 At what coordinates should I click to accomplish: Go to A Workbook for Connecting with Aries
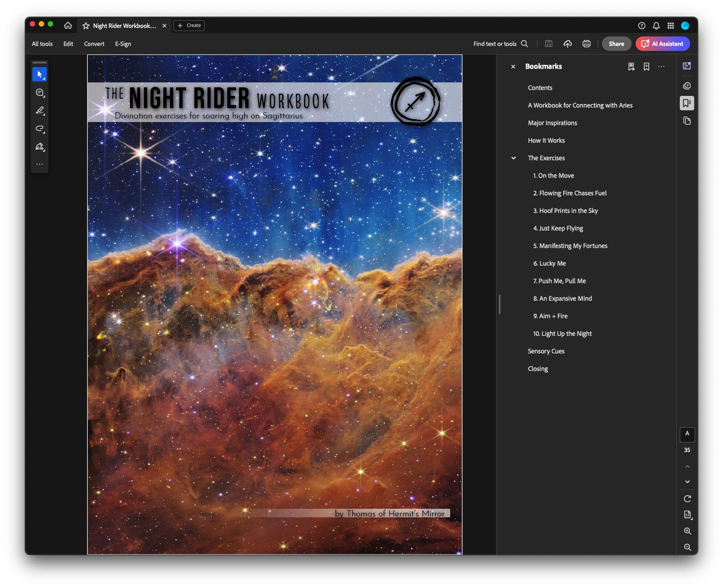[580, 105]
